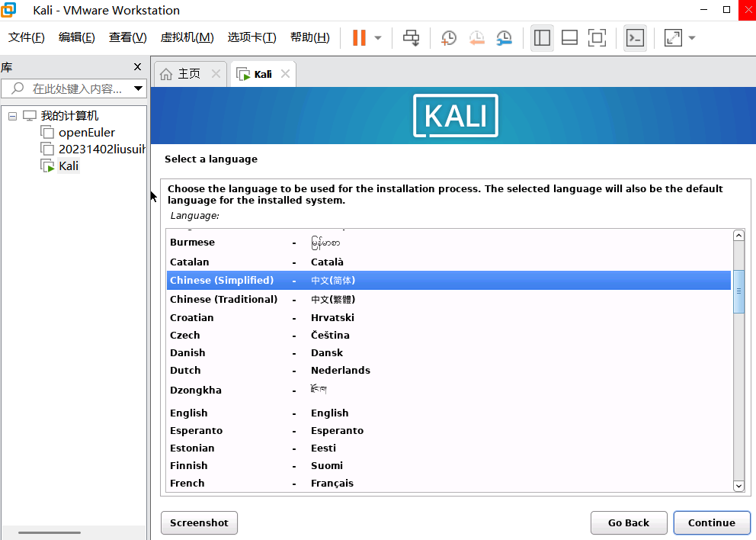Select Finnish language row
756x540 pixels.
pos(449,465)
